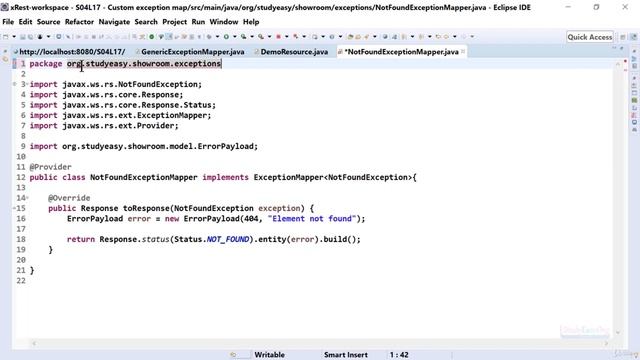Click "ErrorPayload" in the line 9 import
Image resolution: width=640 pixels, height=360 pixels.
(226, 147)
